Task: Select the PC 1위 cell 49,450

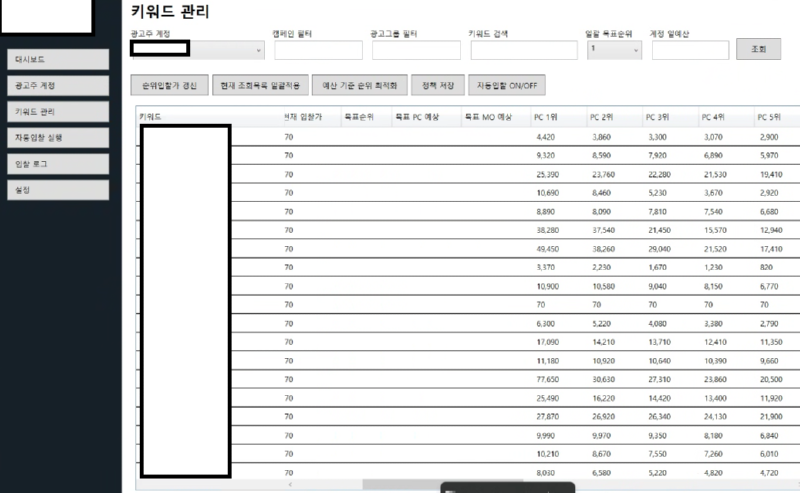Action: [547, 249]
